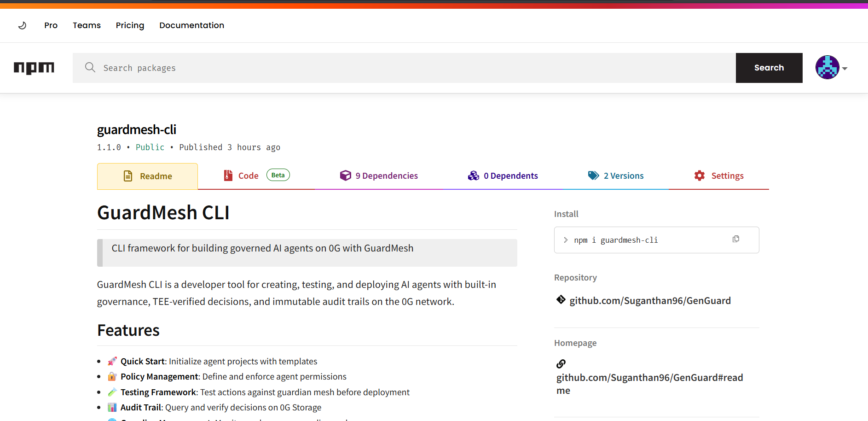The height and width of the screenshot is (421, 868).
Task: Click the Versions tags icon
Action: pos(593,175)
